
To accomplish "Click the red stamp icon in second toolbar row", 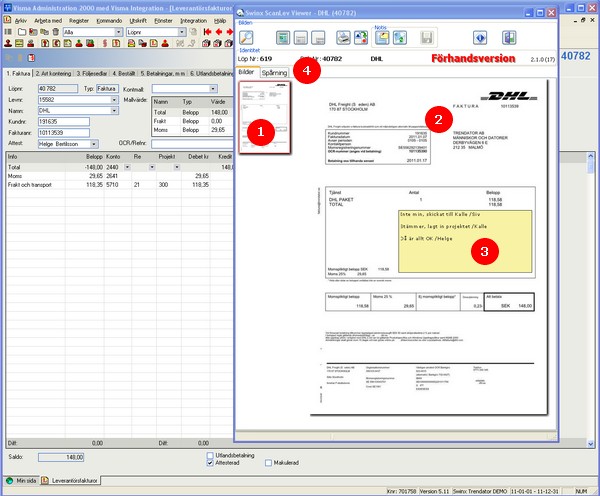I will 8,43.
